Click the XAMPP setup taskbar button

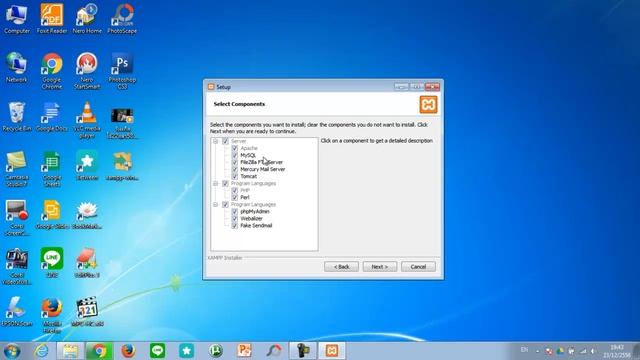pos(332,351)
